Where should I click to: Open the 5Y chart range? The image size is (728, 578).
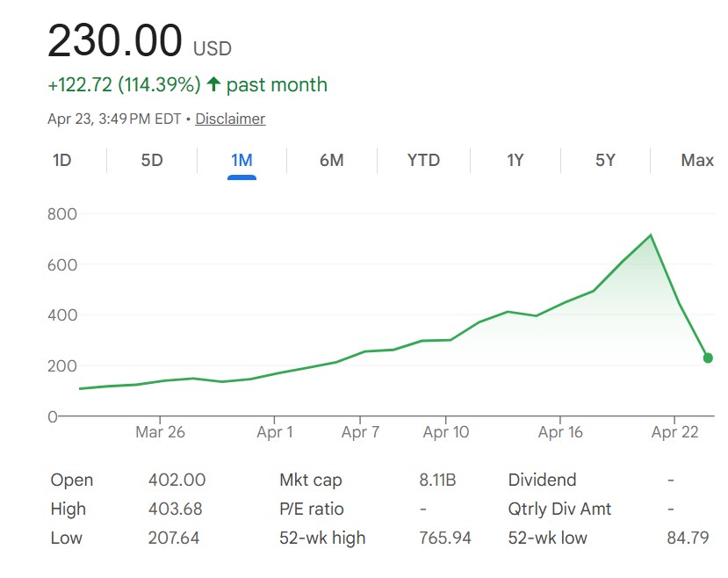(605, 161)
